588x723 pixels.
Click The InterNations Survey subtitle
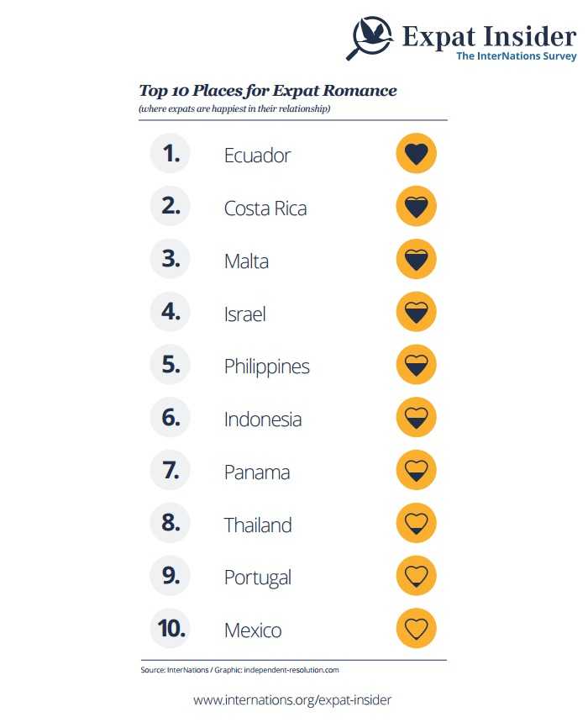coord(516,56)
